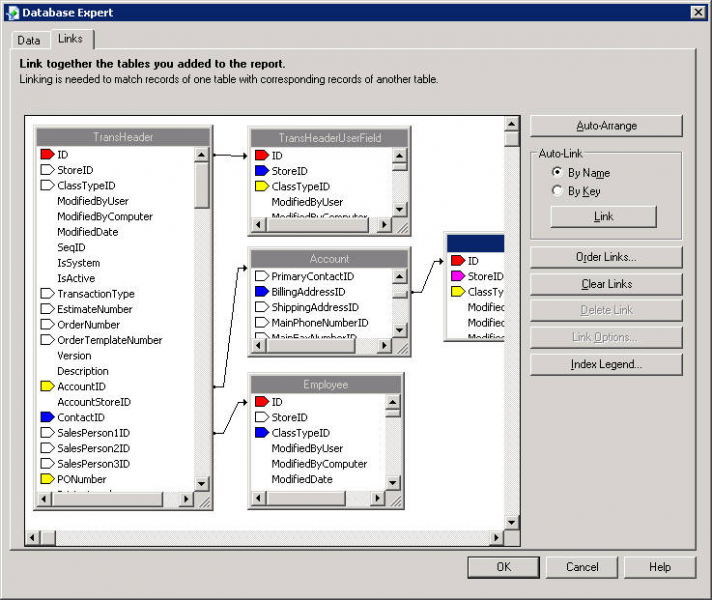The height and width of the screenshot is (600, 712).
Task: Click ModifiedByComputer field in TransHeader
Action: point(105,216)
